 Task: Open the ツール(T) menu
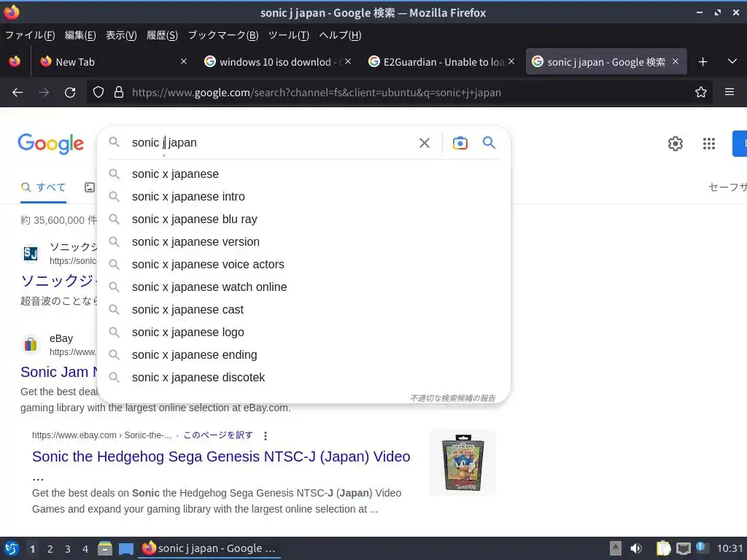[289, 35]
